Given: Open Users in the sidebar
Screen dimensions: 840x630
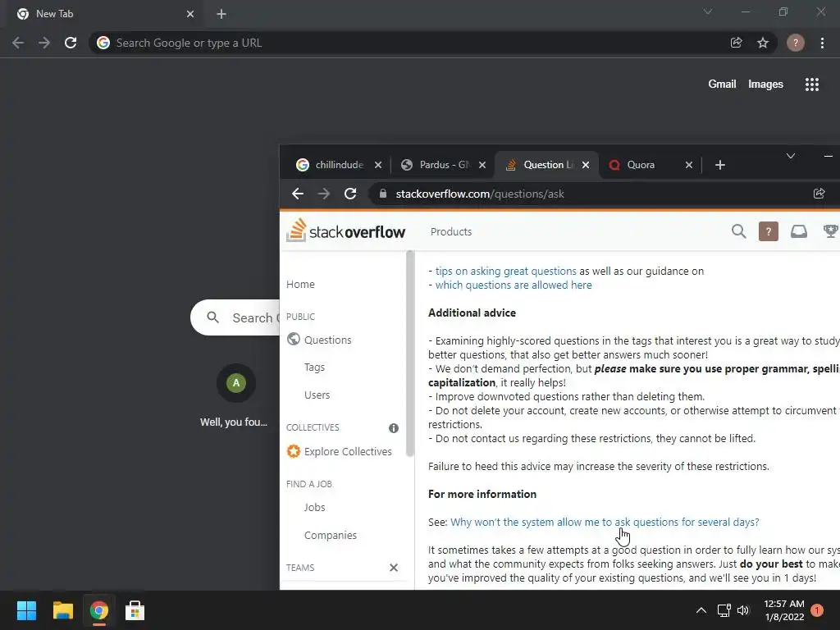Looking at the screenshot, I should 317,395.
